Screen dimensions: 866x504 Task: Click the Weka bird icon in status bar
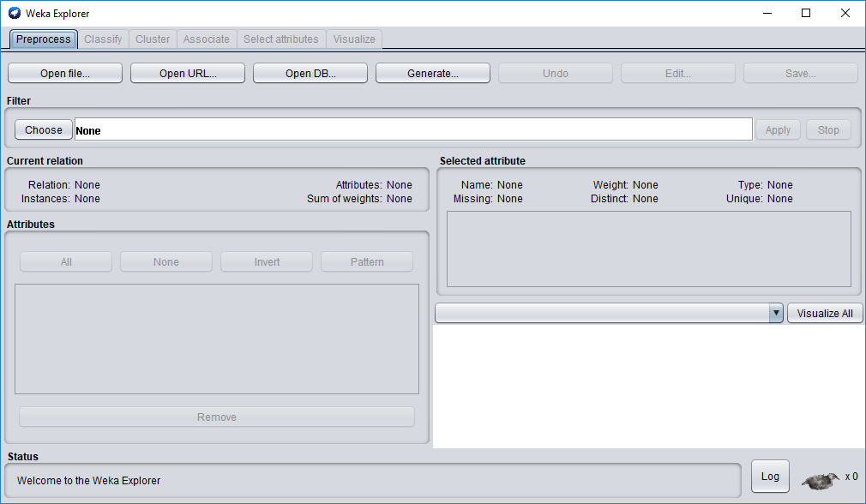[x=821, y=480]
